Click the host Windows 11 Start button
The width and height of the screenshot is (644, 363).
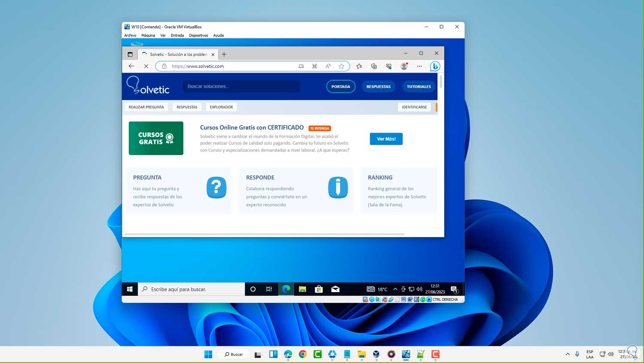pyautogui.click(x=208, y=354)
